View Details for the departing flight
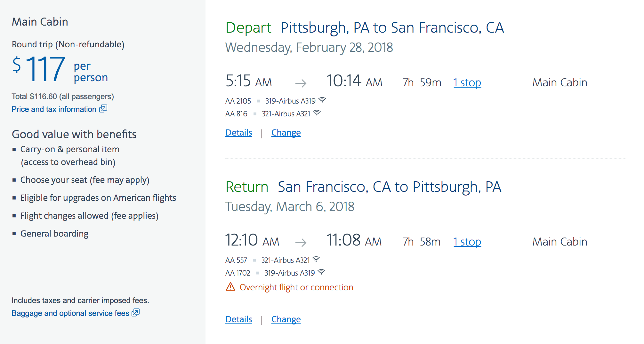Screen dimensions: 644x344 pos(238,133)
